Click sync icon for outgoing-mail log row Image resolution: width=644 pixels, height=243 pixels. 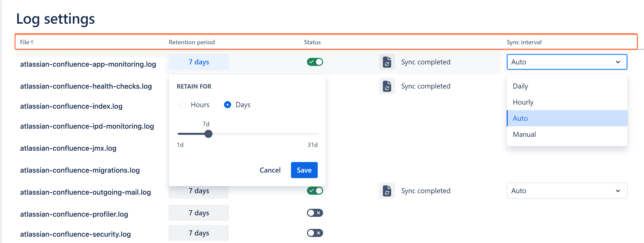pos(387,191)
